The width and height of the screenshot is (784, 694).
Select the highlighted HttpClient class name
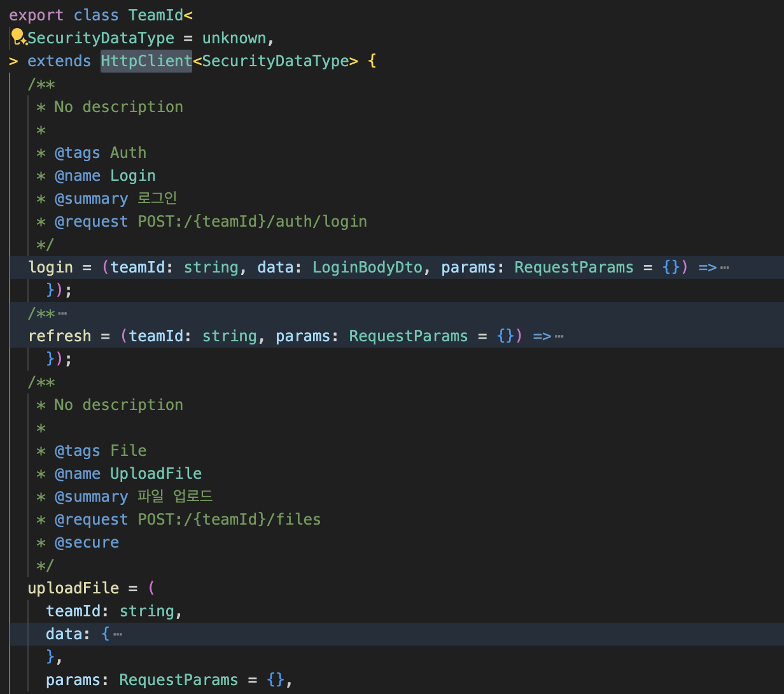coord(146,61)
